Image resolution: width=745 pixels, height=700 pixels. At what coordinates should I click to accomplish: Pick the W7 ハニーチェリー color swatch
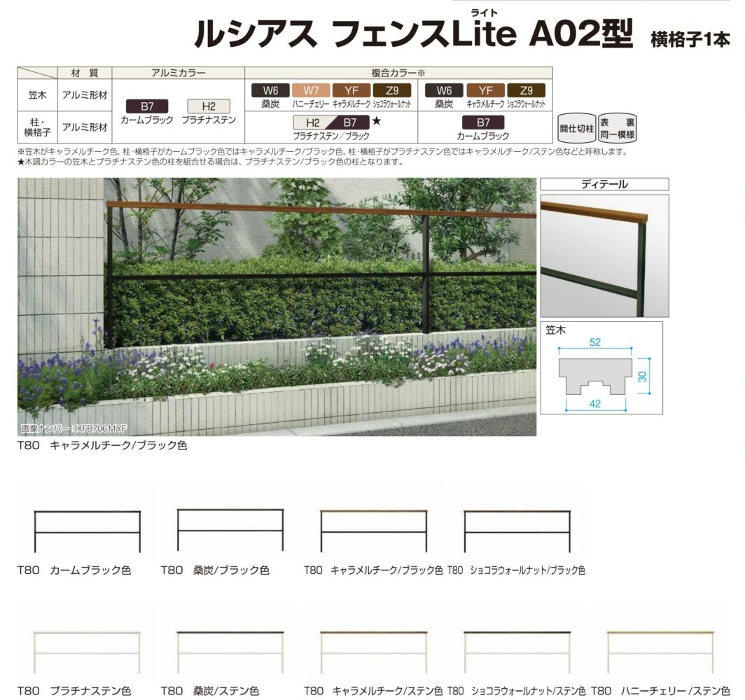(x=311, y=90)
